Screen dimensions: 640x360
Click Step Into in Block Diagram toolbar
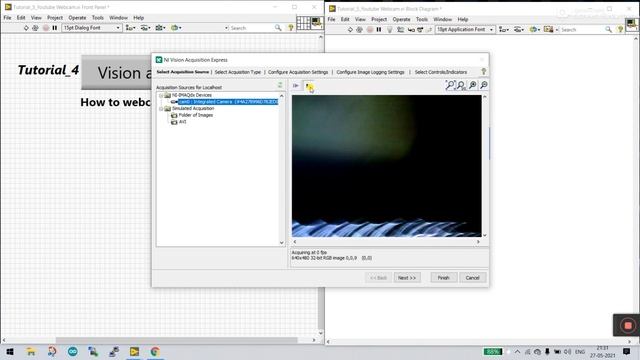point(411,29)
